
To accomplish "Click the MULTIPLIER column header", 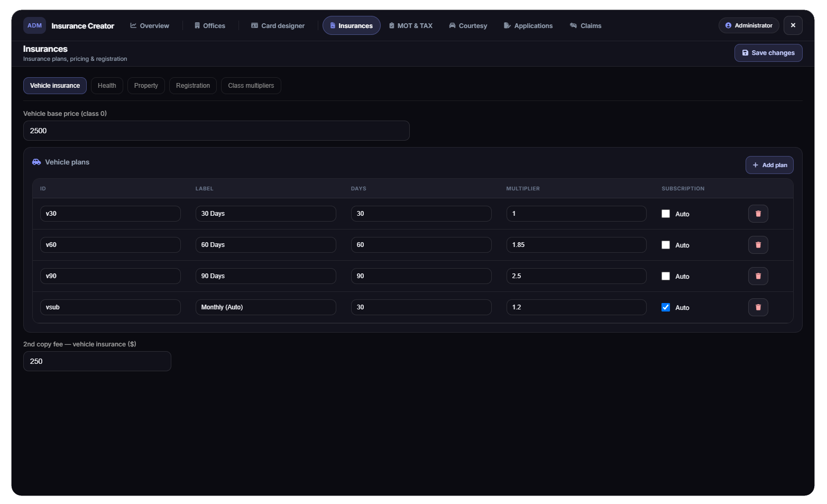I will pos(523,189).
